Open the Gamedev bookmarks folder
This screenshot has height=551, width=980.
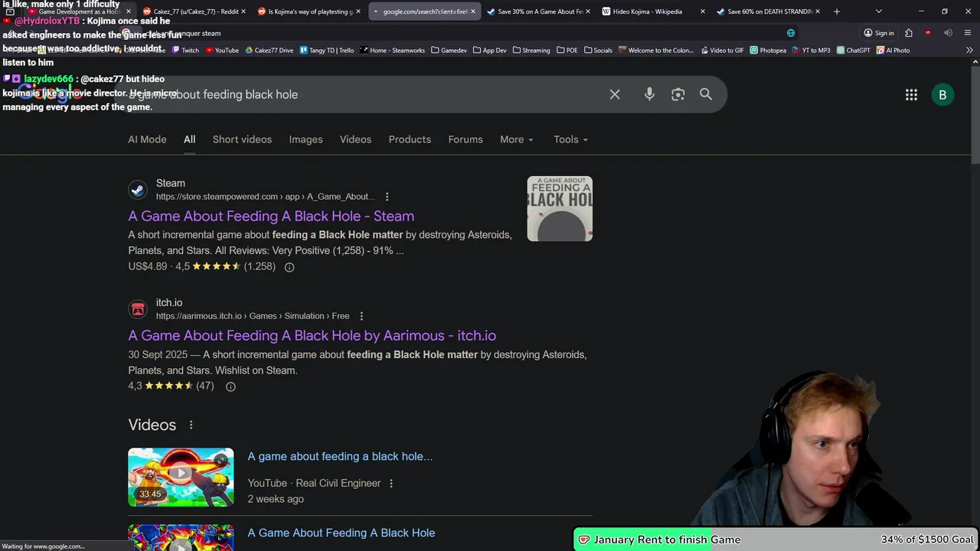click(449, 51)
